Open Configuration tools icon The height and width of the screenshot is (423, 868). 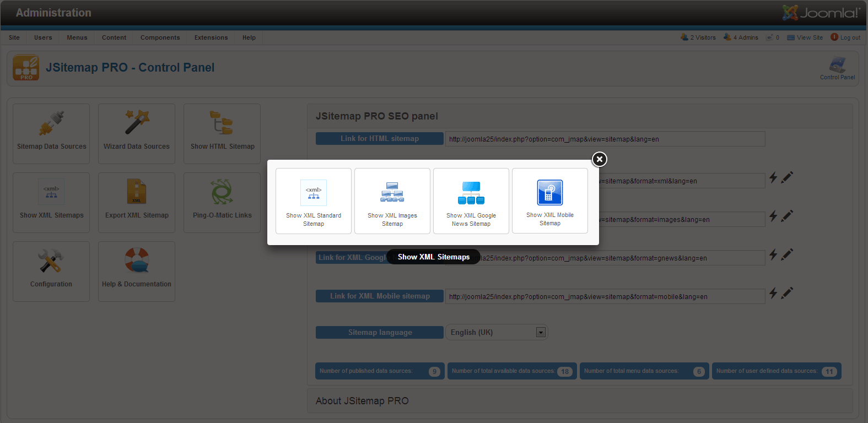[51, 262]
